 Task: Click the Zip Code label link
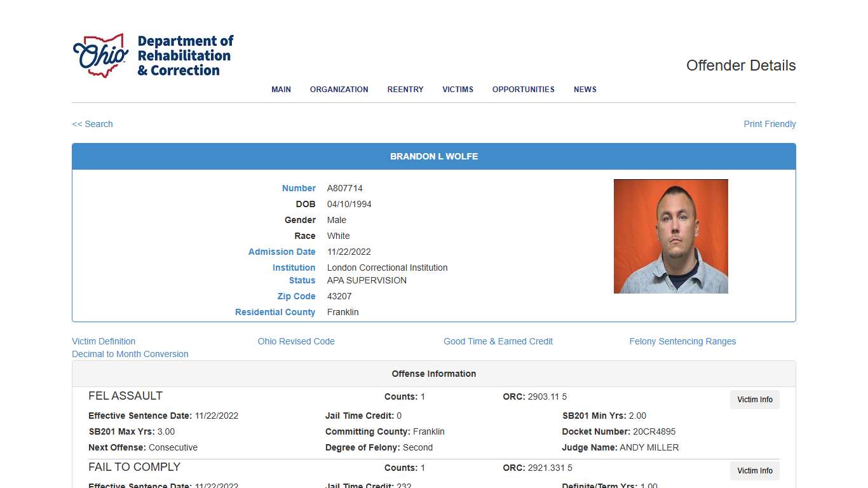(x=296, y=296)
